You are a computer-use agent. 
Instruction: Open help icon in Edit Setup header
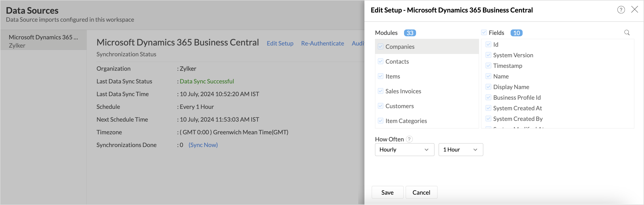coord(621,10)
